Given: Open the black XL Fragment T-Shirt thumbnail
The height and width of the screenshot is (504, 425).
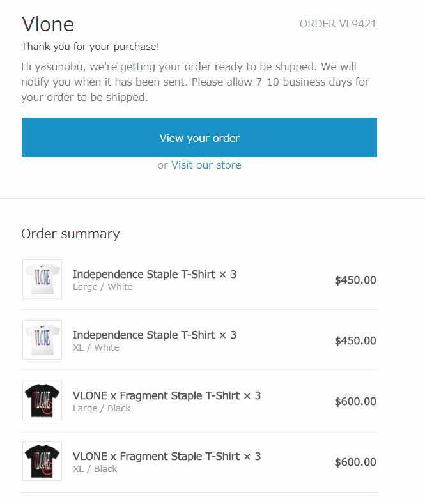Looking at the screenshot, I should pos(42,461).
